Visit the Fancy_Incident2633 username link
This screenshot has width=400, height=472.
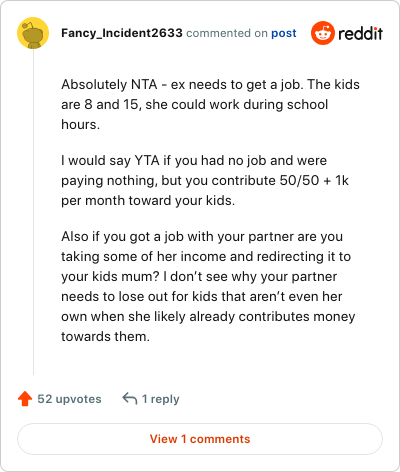tap(122, 33)
